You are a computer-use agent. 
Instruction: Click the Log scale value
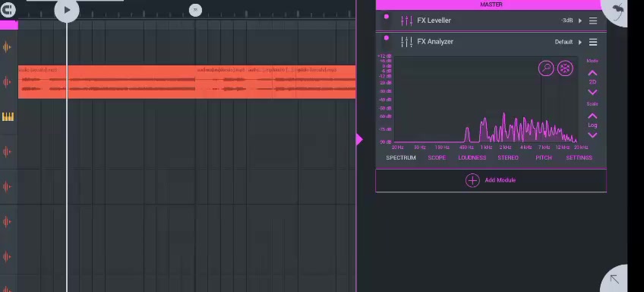(x=592, y=125)
